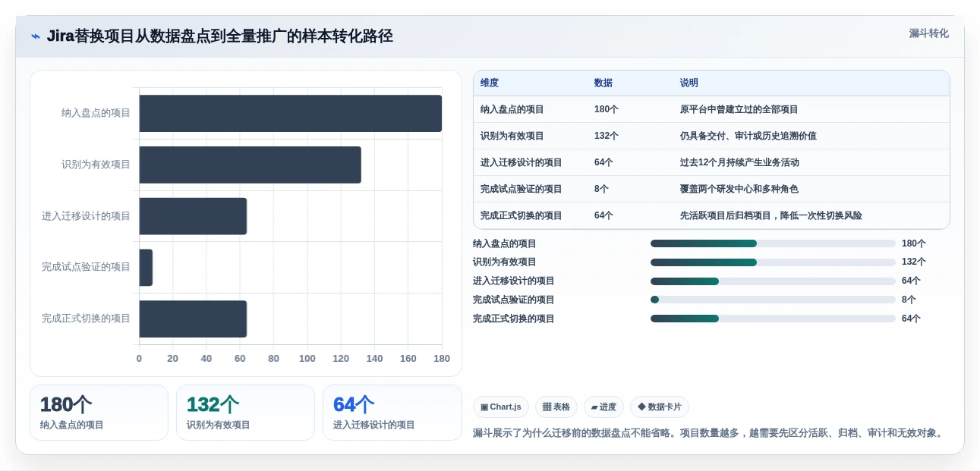The image size is (980, 471).
Task: Click chart y-axis label 识别为有效项目
Action: click(x=96, y=165)
